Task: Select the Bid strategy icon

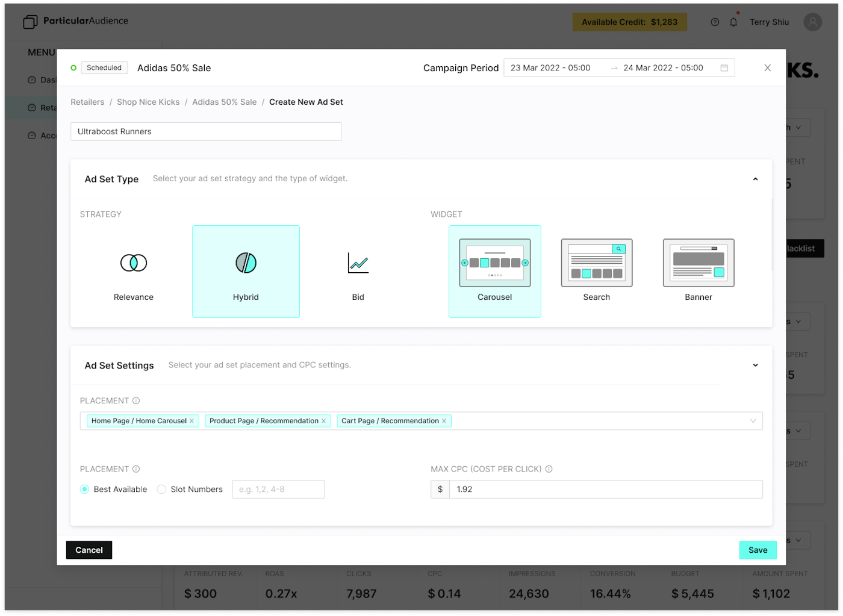Action: 358,263
